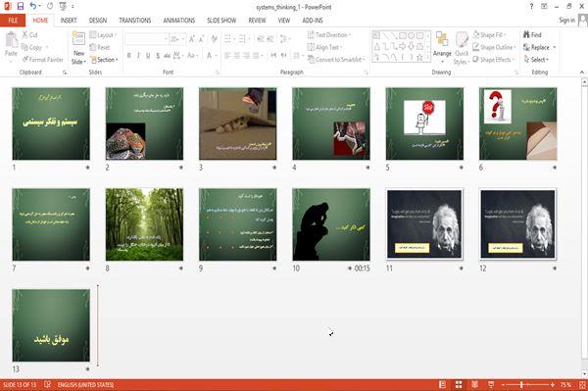
Task: Open font size combo box
Action: [177, 39]
